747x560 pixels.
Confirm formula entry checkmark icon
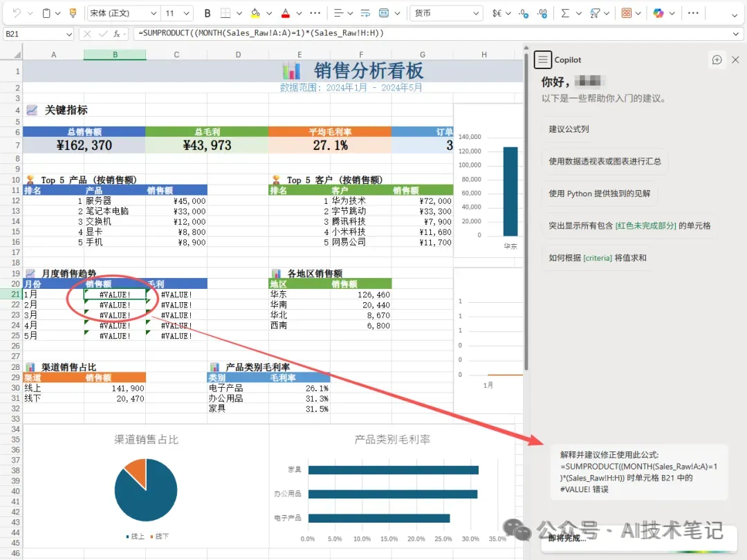tap(103, 34)
